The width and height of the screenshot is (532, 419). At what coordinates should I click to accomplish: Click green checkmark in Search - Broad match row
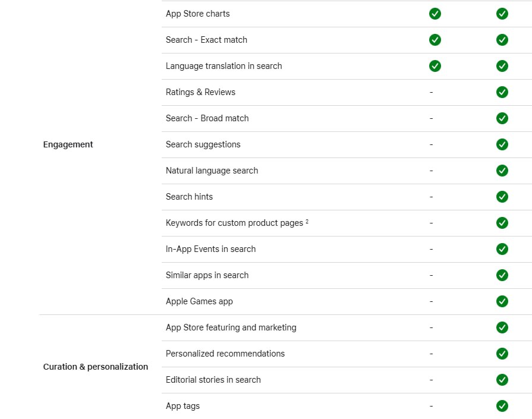502,118
